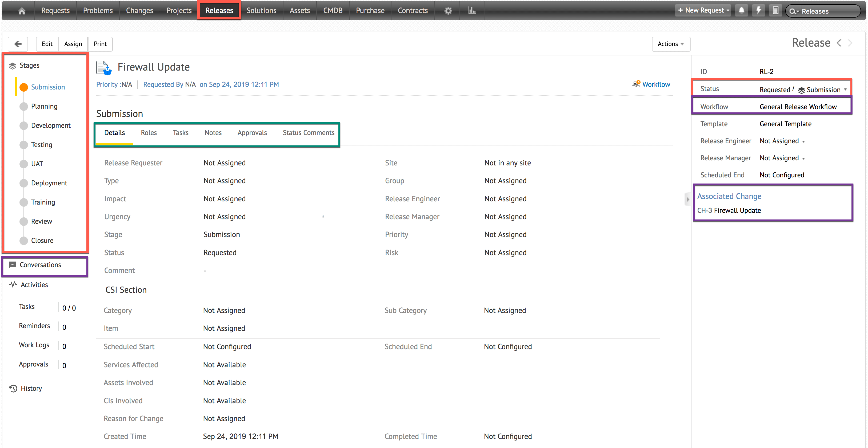
Task: Go to next release arrow
Action: (x=850, y=43)
